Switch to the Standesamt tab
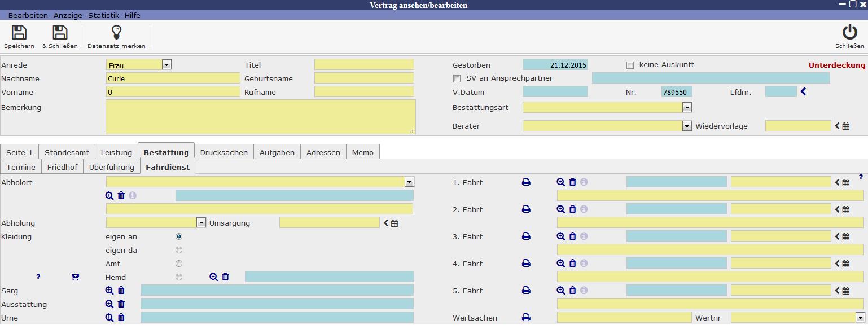The width and height of the screenshot is (868, 329). [67, 152]
